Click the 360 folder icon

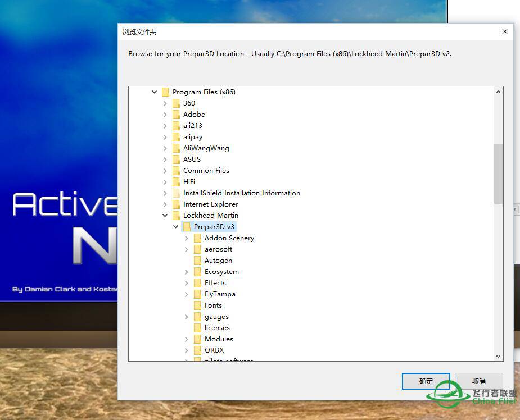point(176,103)
